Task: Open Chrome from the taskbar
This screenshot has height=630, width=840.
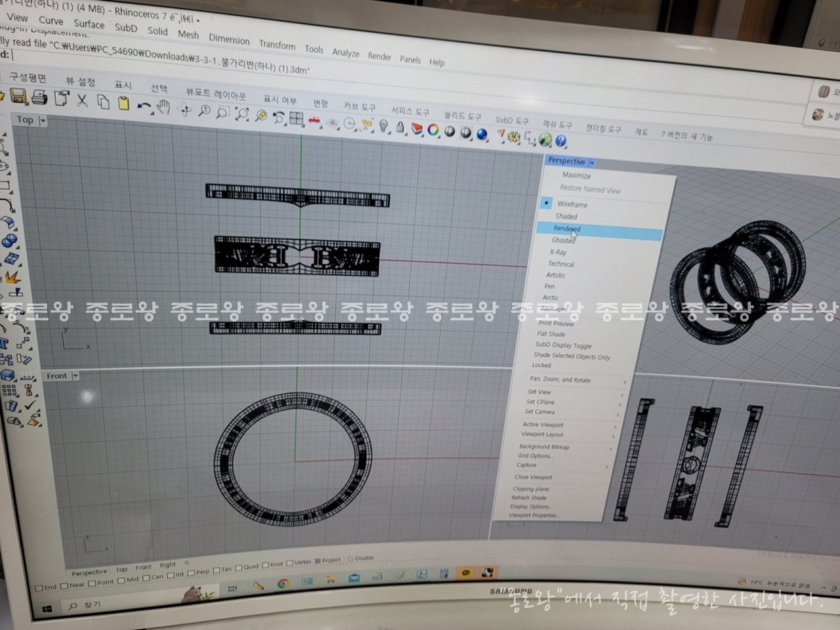Action: [x=283, y=583]
